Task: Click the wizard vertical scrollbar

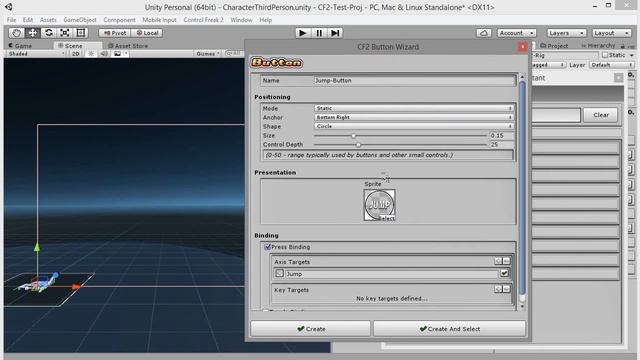Action: click(x=522, y=188)
